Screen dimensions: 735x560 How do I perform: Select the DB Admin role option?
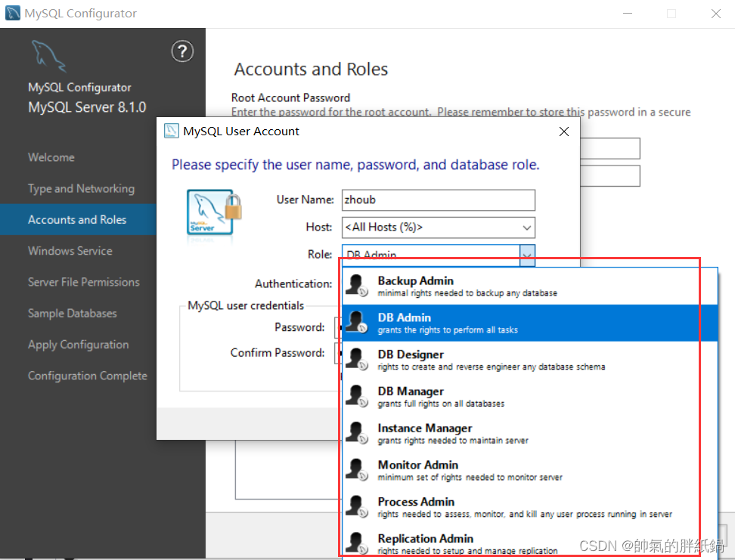[x=530, y=323]
